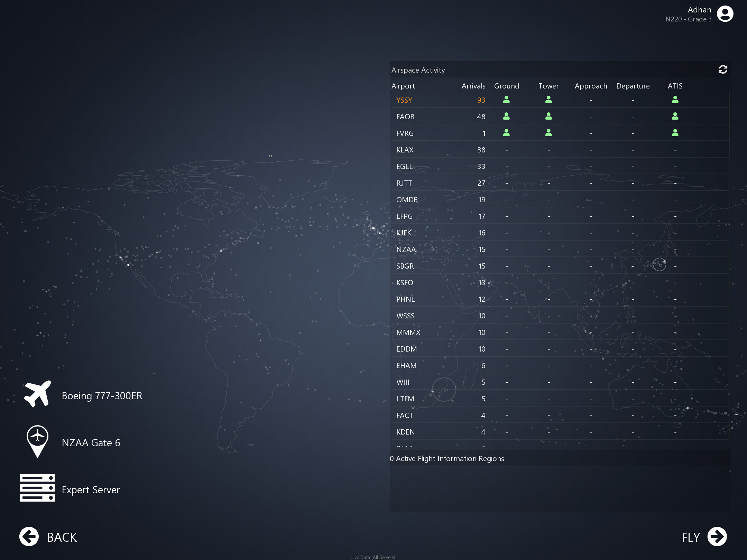Screen dimensions: 747x560
Task: Change the Expert Server selection
Action: pyautogui.click(x=91, y=490)
